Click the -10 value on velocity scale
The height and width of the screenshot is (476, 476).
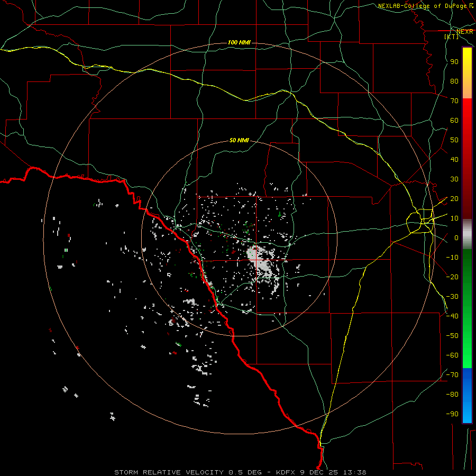(x=452, y=258)
